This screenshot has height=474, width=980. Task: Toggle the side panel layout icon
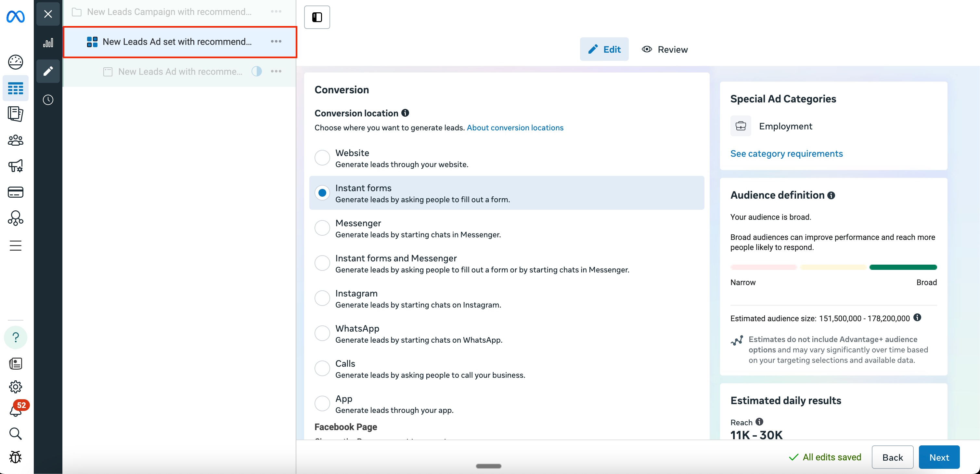tap(317, 17)
